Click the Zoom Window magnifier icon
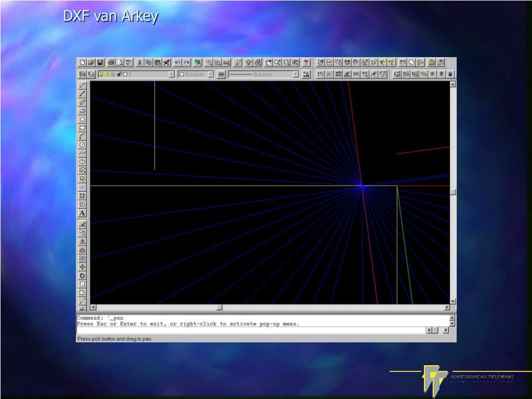The height and width of the screenshot is (399, 532). tap(286, 62)
